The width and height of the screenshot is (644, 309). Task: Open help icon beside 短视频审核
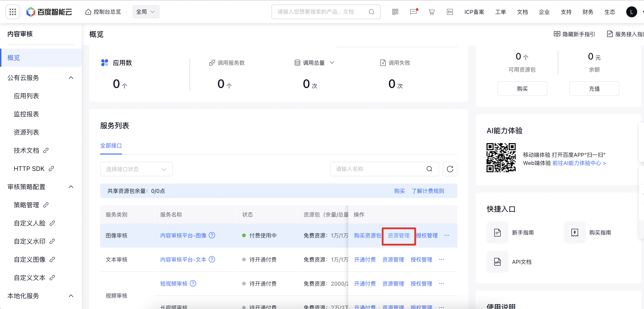pyautogui.click(x=193, y=284)
